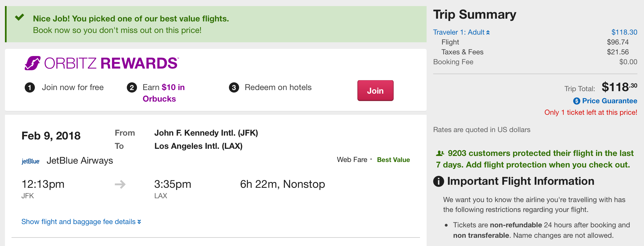Screen dimensions: 644x246
Task: Click the step 1 numbered circle
Action: tap(30, 88)
